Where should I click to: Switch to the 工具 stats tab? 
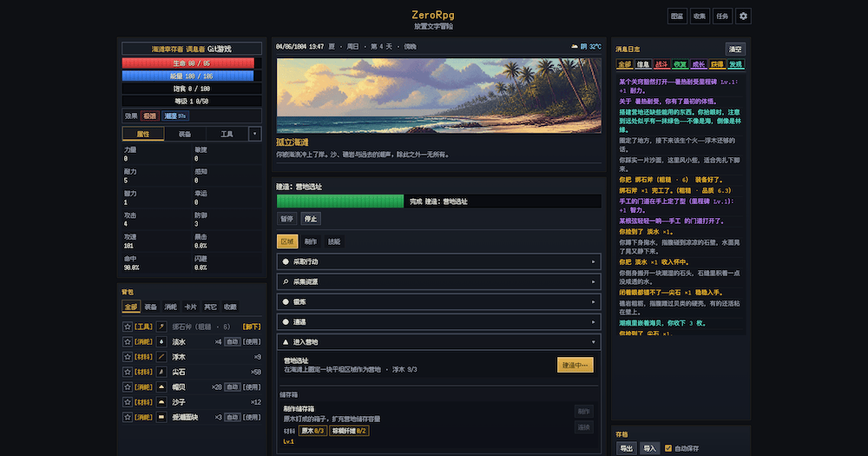point(227,134)
